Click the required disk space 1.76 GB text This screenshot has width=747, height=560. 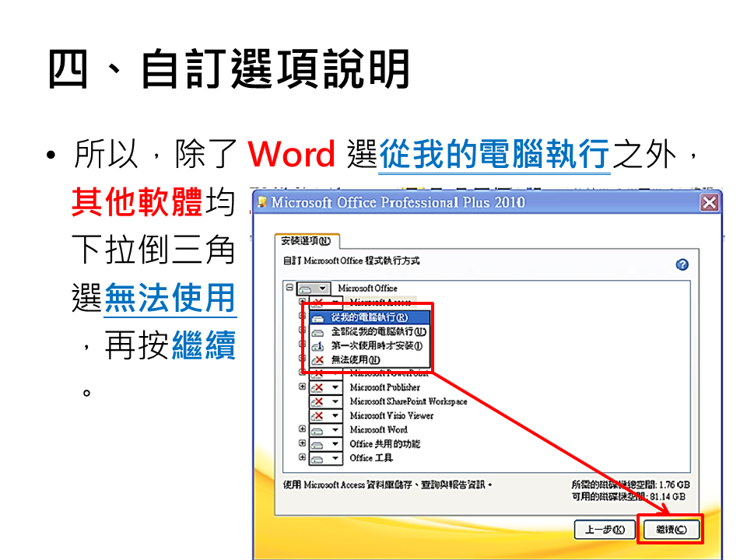coord(630,485)
